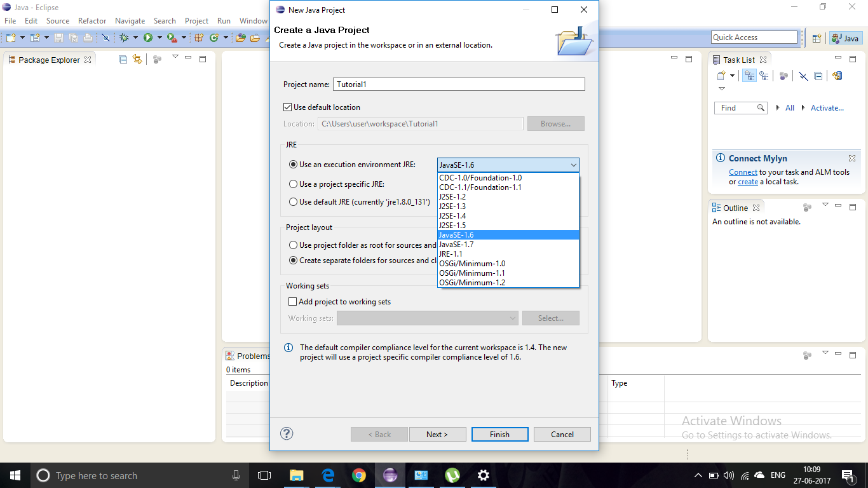The height and width of the screenshot is (488, 868).
Task: Click New Task icon in Task List
Action: click(722, 76)
